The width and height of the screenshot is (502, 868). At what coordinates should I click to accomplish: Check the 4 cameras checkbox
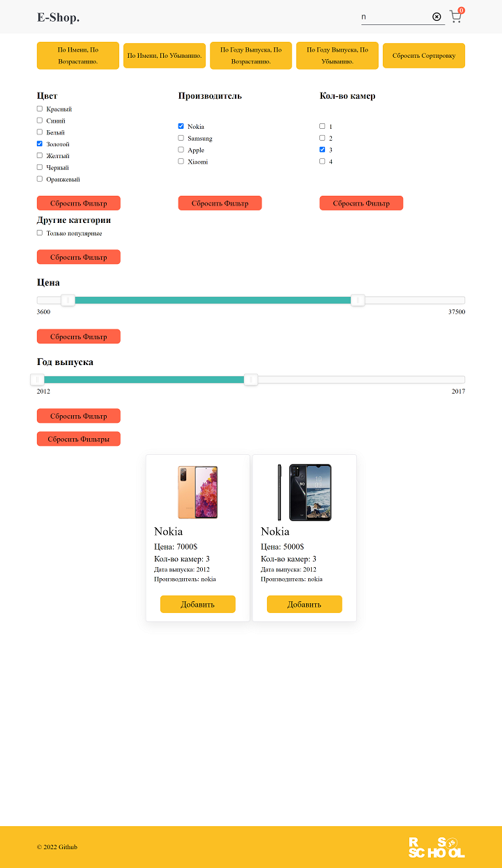(x=322, y=161)
